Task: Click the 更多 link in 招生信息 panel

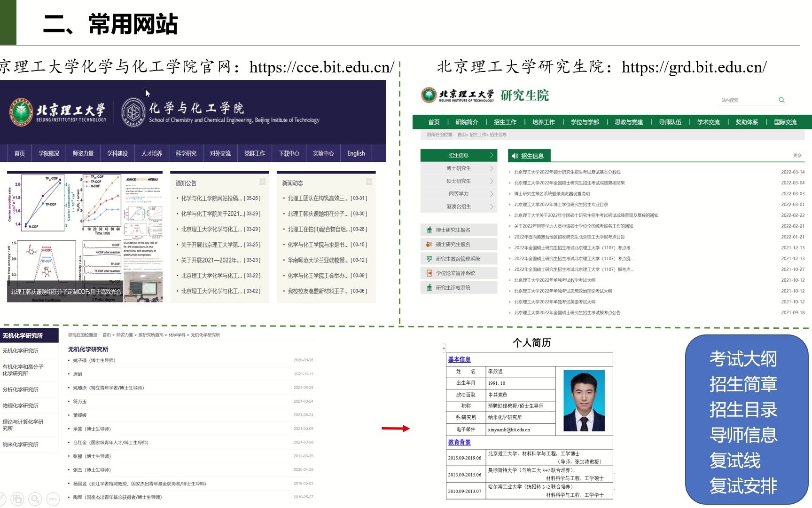Action: [797, 155]
